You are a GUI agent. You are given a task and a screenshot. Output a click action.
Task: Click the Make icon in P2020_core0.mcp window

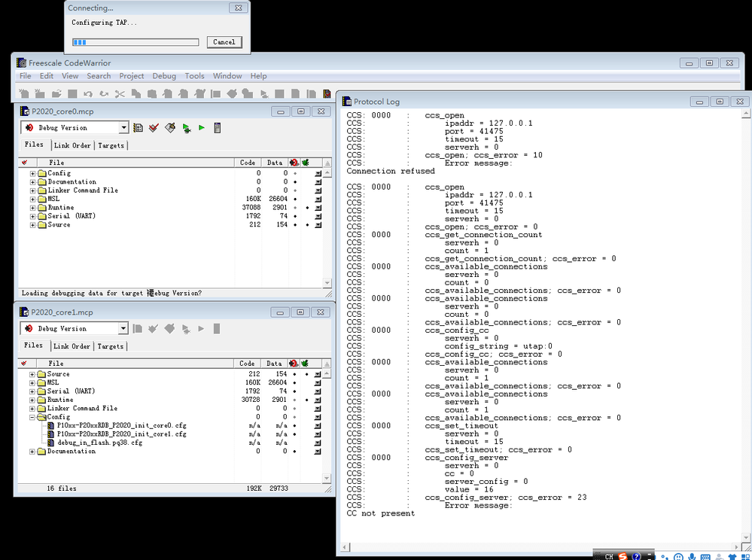(x=171, y=127)
